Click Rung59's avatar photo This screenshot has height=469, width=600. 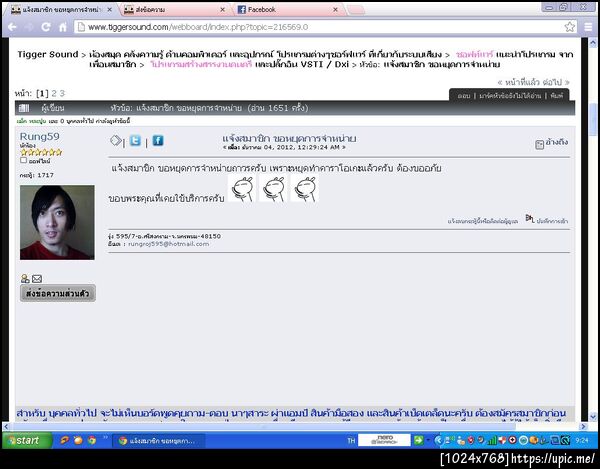(57, 222)
